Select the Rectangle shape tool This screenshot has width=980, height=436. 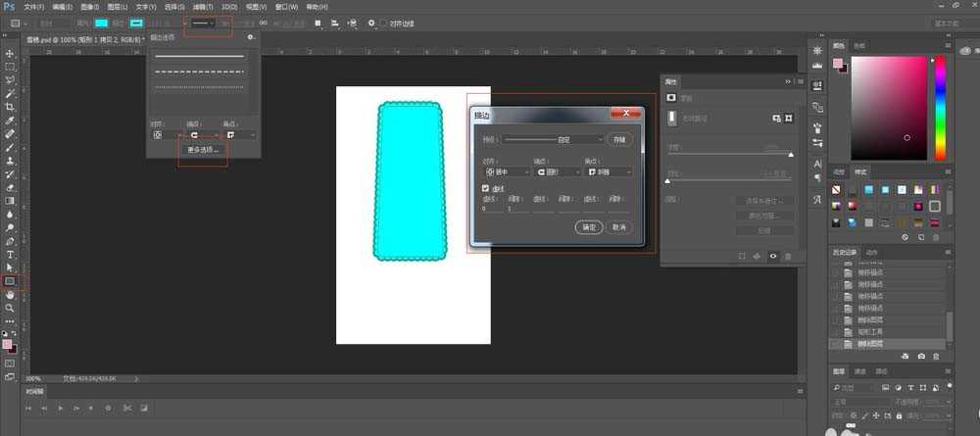tap(10, 281)
